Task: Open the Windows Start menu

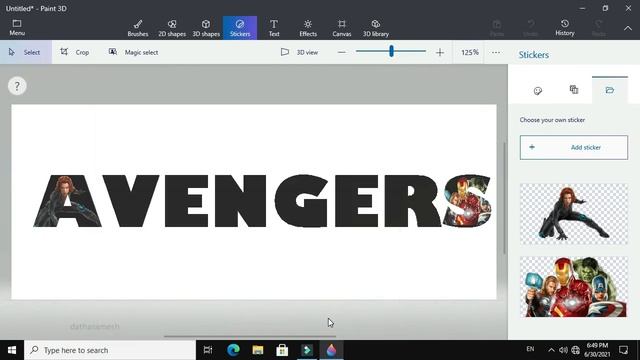Action: click(x=12, y=350)
